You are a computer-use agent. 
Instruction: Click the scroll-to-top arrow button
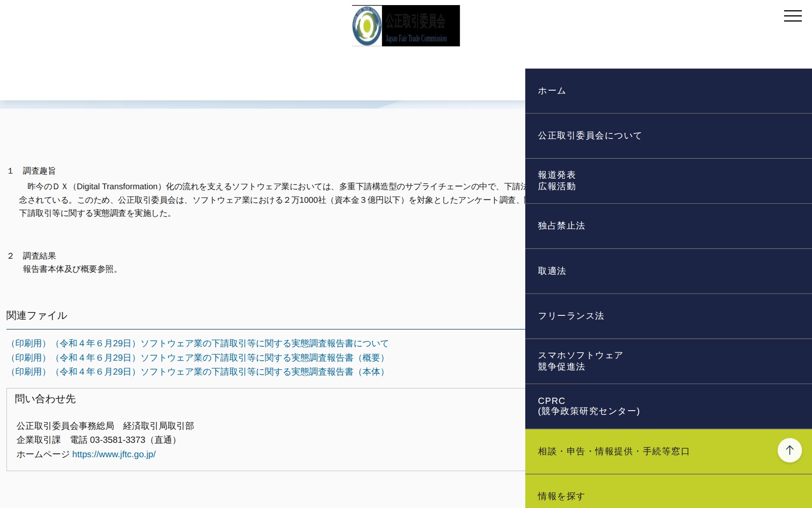pyautogui.click(x=789, y=450)
